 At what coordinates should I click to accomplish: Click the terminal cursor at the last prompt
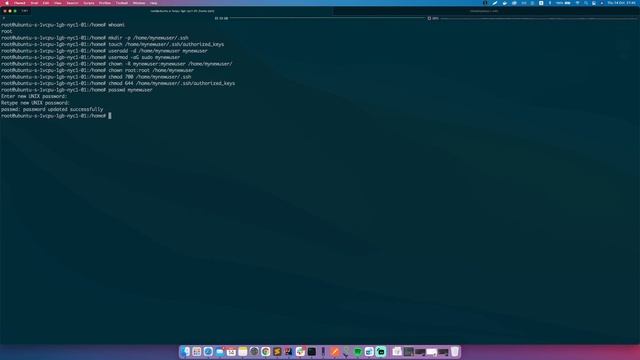tap(110, 116)
